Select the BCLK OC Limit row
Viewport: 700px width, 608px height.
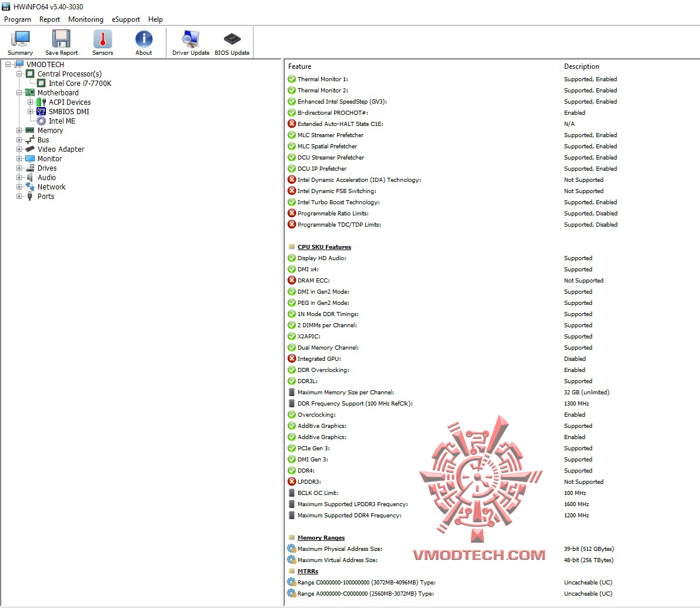click(491, 493)
